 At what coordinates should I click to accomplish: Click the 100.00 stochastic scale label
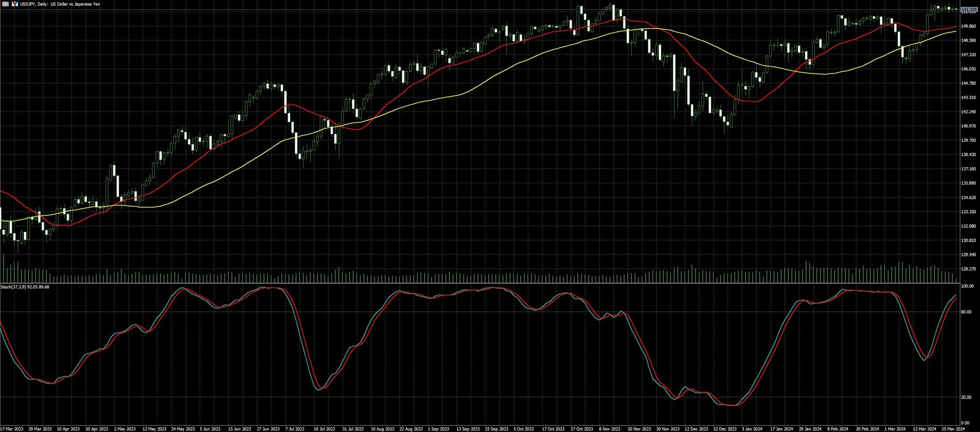966,286
